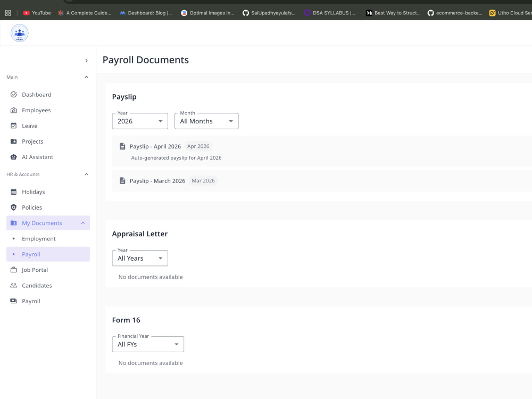Open the browser apps grid icon
Image resolution: width=532 pixels, height=399 pixels.
[8, 13]
